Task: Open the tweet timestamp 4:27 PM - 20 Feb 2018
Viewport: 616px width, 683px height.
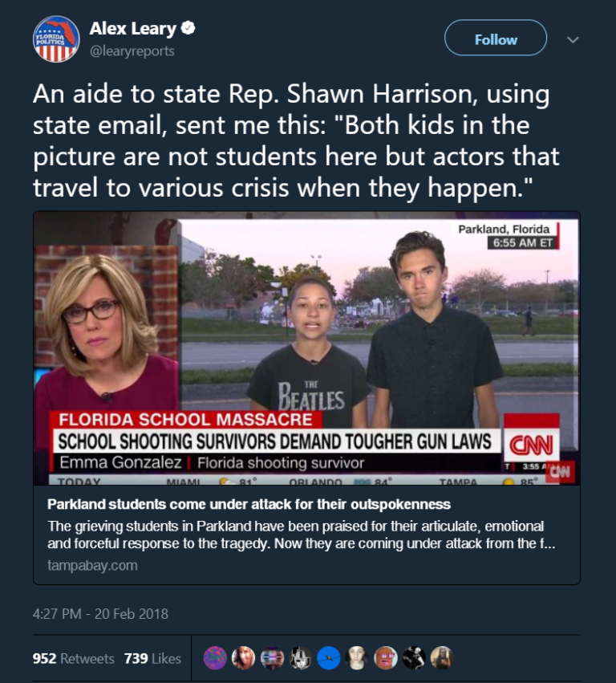Action: coord(100,614)
